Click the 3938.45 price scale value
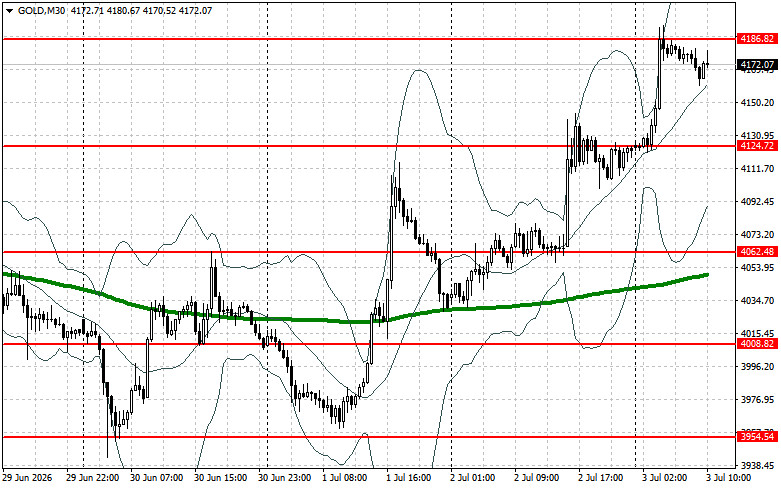 click(757, 466)
